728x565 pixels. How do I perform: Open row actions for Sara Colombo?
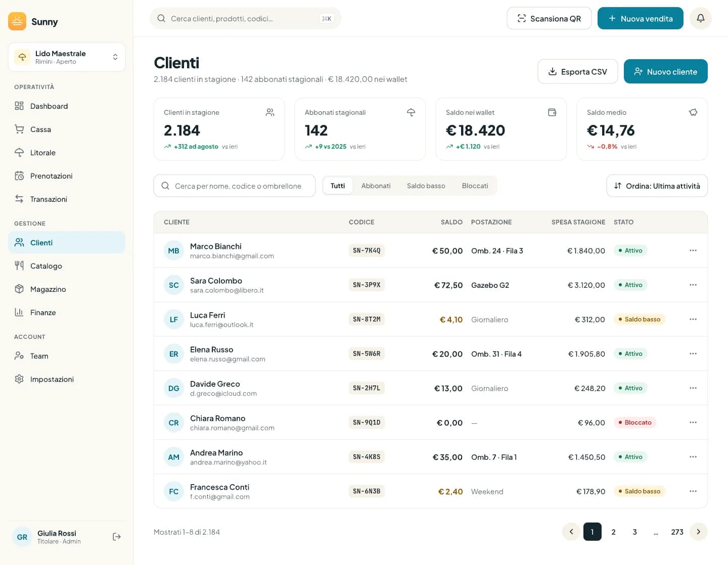pyautogui.click(x=693, y=285)
